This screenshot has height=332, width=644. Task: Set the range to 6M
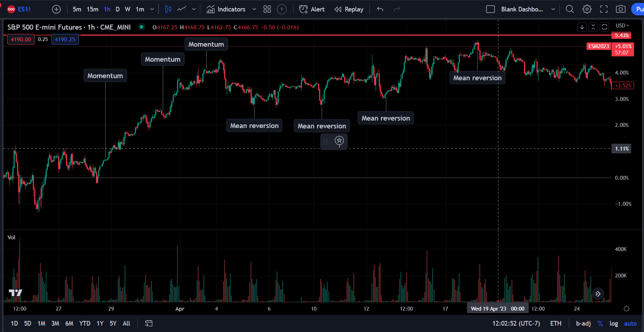(x=69, y=323)
